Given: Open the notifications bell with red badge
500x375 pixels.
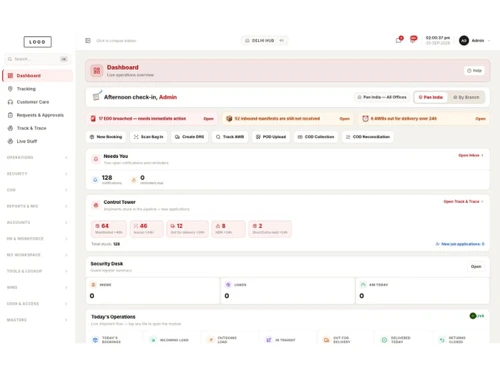Looking at the screenshot, I should [399, 40].
